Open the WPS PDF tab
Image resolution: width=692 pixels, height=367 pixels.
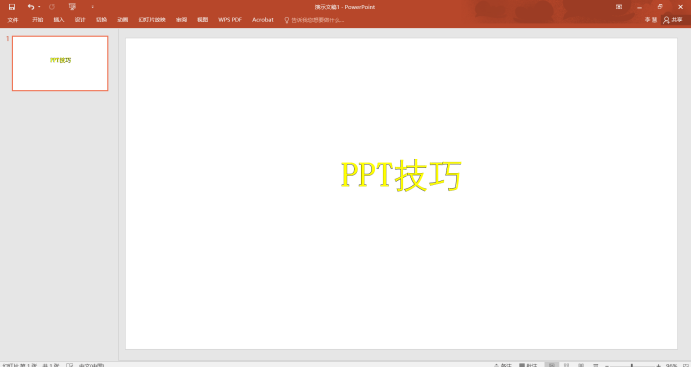point(230,20)
